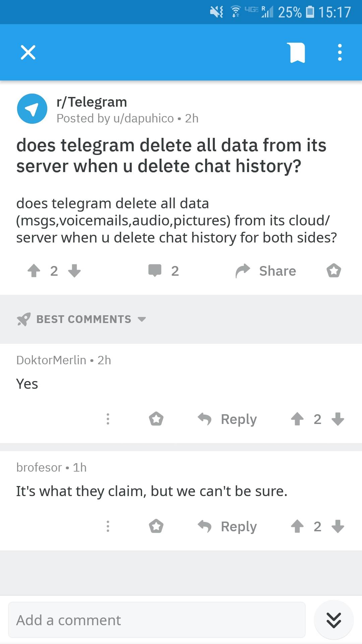The height and width of the screenshot is (644, 362).
Task: Upvote the post
Action: pyautogui.click(x=34, y=270)
